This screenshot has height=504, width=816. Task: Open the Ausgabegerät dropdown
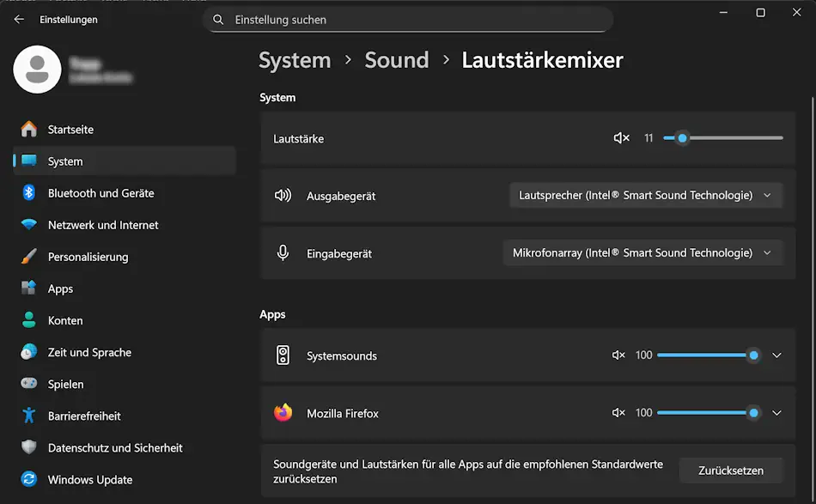[642, 195]
